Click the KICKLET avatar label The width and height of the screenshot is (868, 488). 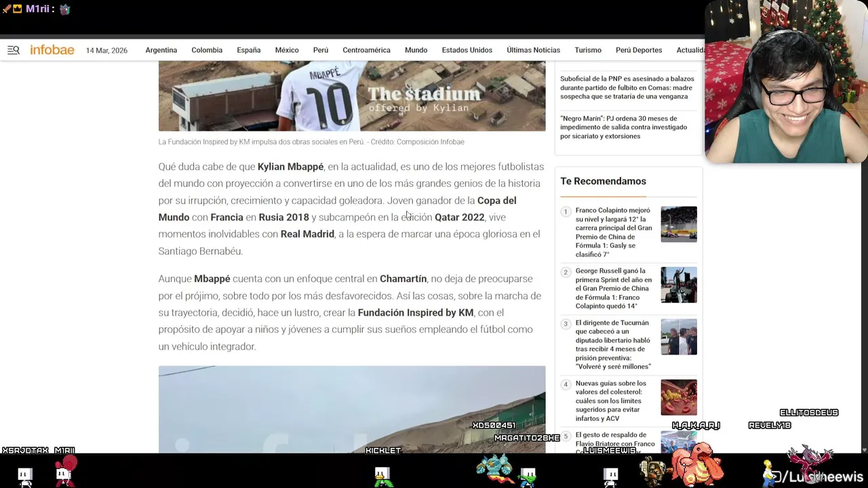tap(383, 451)
